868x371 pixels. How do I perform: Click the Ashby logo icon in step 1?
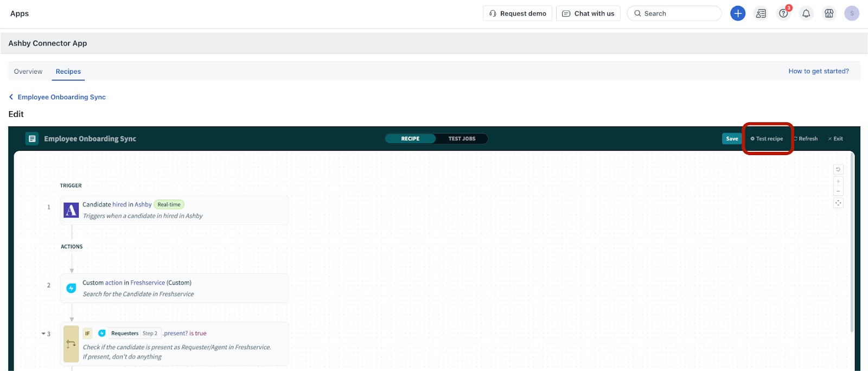point(71,210)
